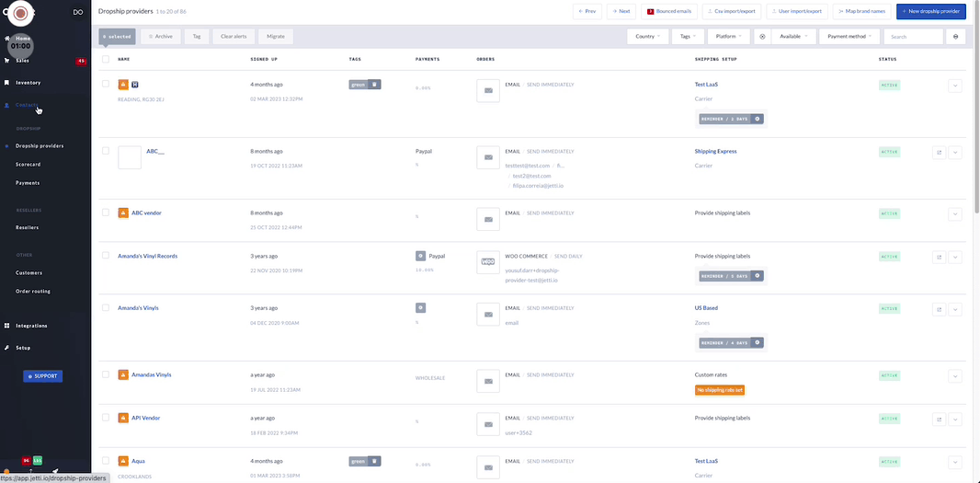Check the ABC vendor row checkbox
980x483 pixels.
pyautogui.click(x=106, y=213)
